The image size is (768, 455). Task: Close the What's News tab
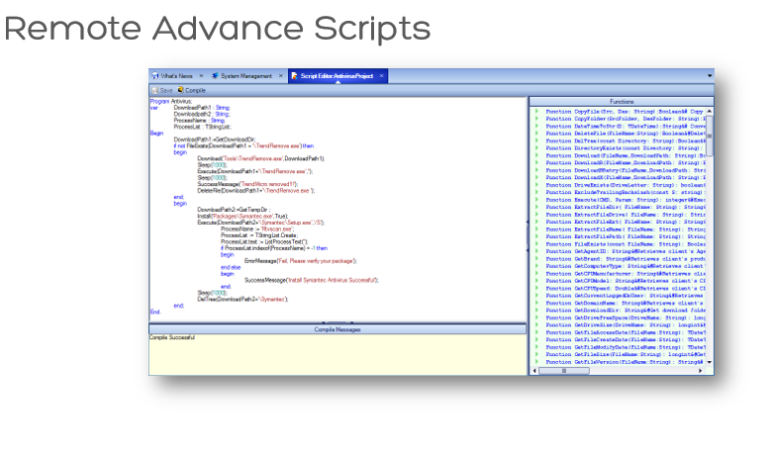click(200, 76)
